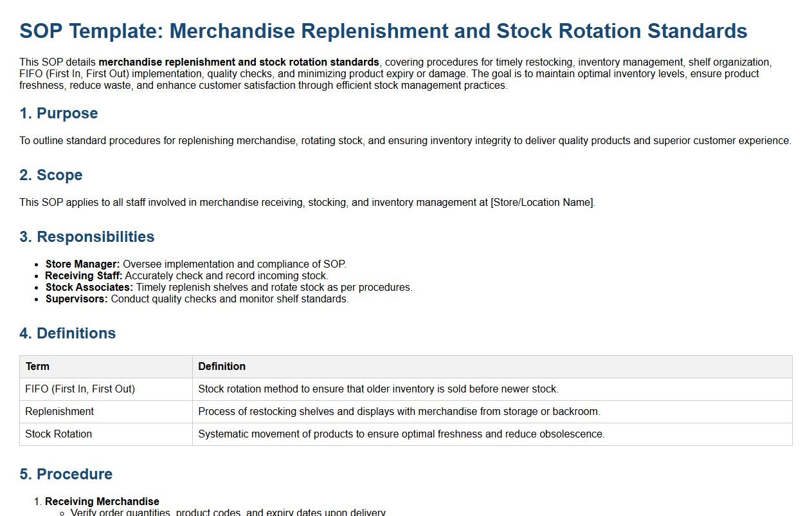This screenshot has width=812, height=516.
Task: Click the definition mentioning freshness and obsolescence
Action: 401,434
